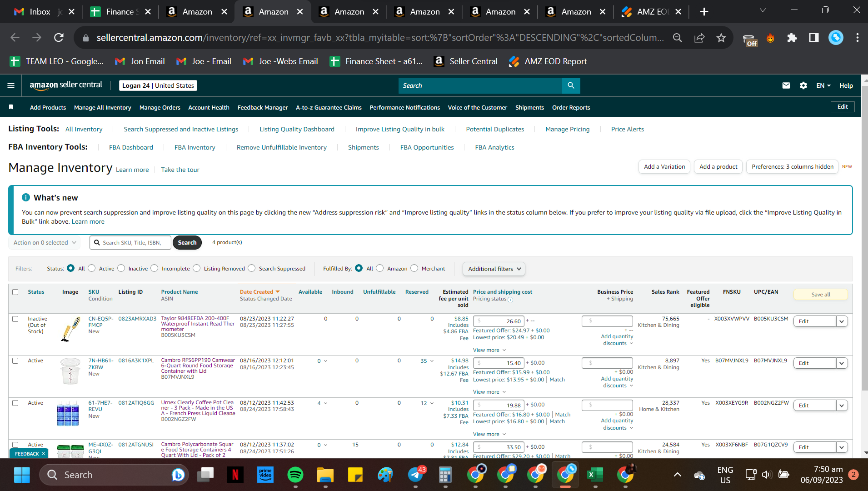The image size is (868, 491).
Task: Open the Action on 0 selected dropdown
Action: pyautogui.click(x=45, y=242)
